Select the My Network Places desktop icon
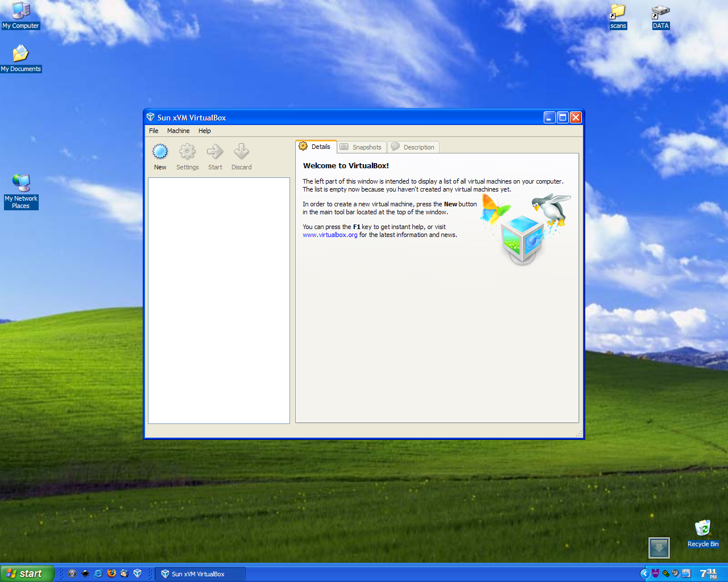Screen dimensions: 728x582 [x=21, y=192]
